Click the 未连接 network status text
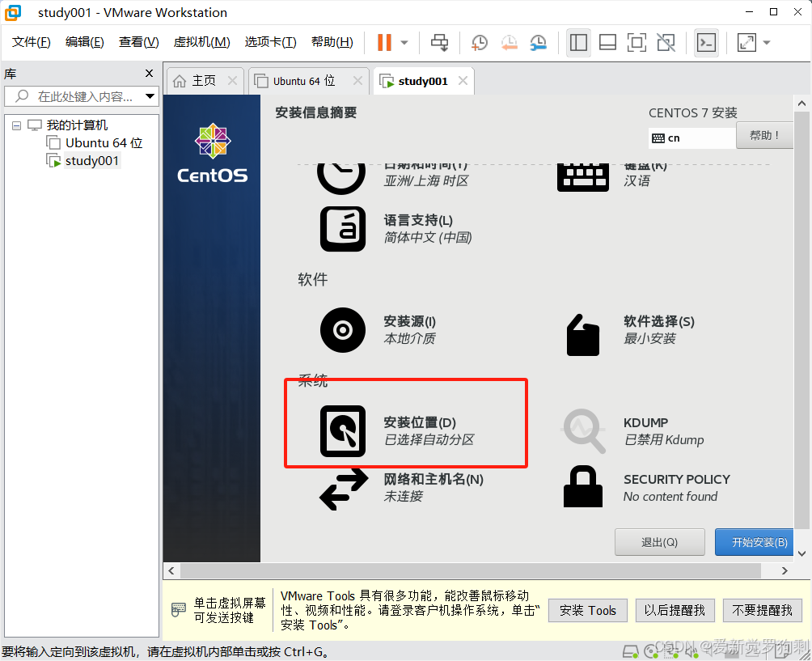The image size is (812, 661). click(x=403, y=497)
